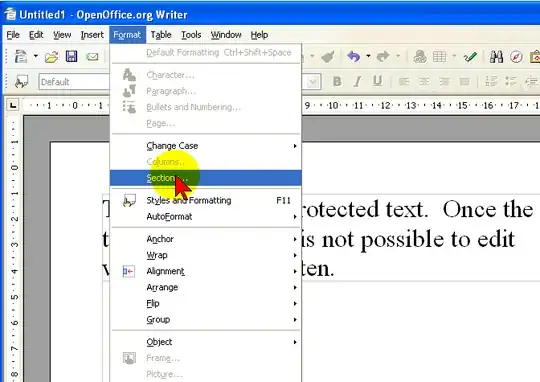Expand the Flip submenu
The height and width of the screenshot is (382, 540).
[x=206, y=303]
